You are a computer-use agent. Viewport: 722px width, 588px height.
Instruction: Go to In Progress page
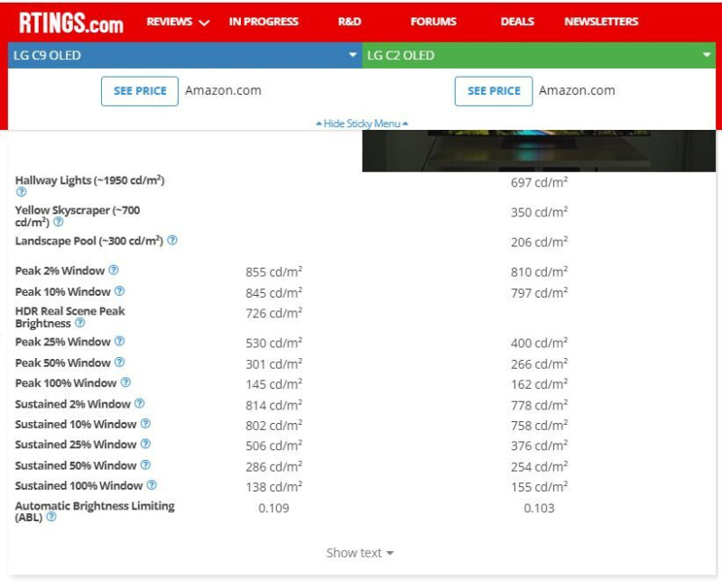[x=264, y=22]
